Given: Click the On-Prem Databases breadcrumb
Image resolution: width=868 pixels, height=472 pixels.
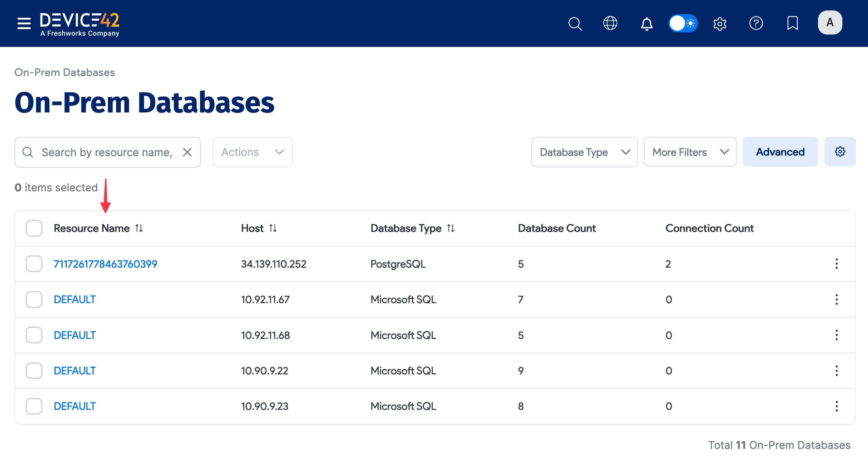Looking at the screenshot, I should [64, 72].
